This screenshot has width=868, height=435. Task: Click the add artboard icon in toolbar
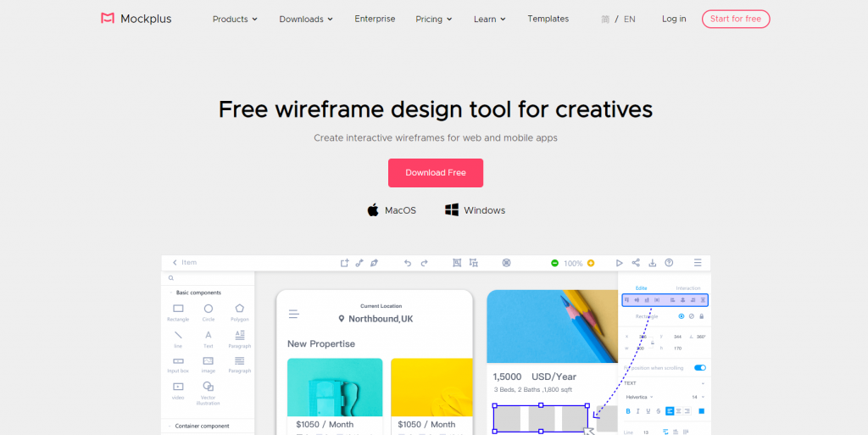click(344, 263)
